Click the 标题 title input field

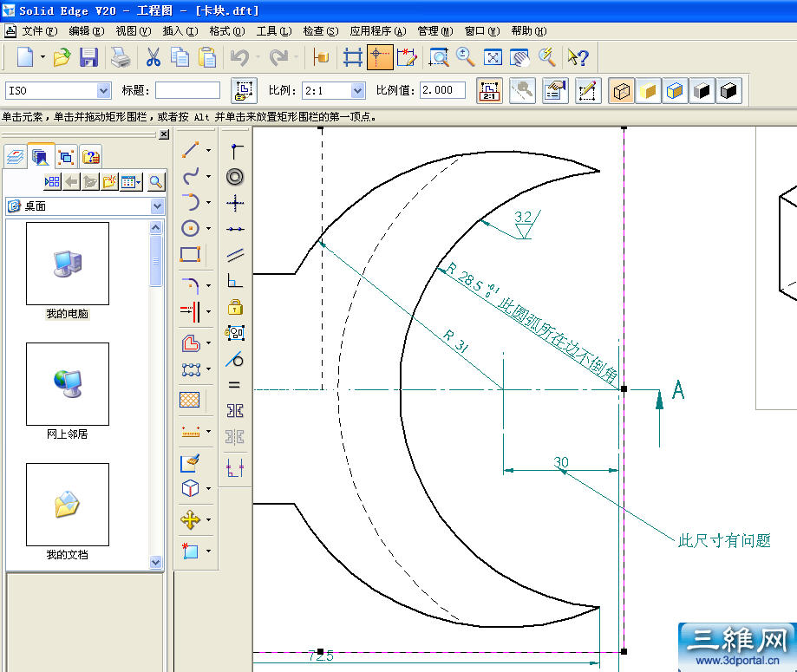point(187,90)
